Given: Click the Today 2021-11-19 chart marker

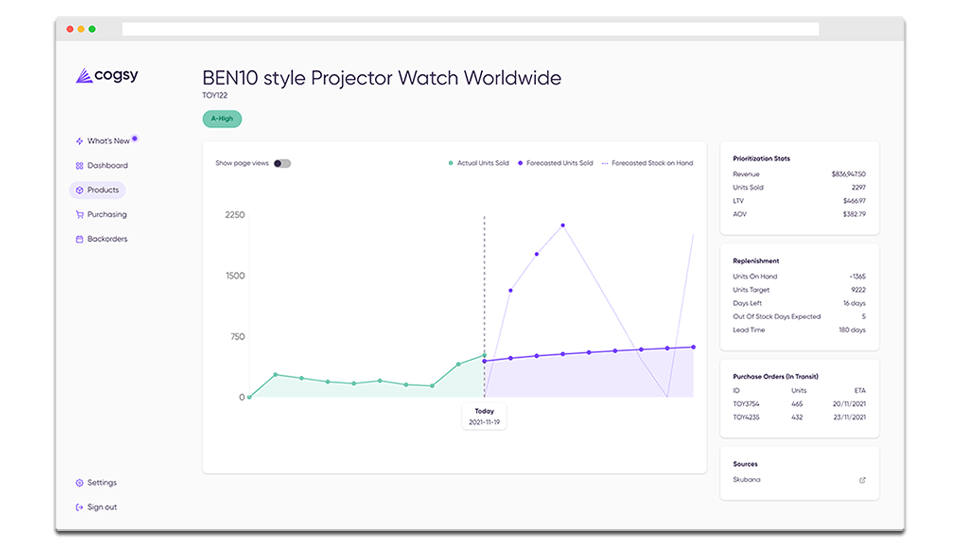Looking at the screenshot, I should [x=484, y=416].
